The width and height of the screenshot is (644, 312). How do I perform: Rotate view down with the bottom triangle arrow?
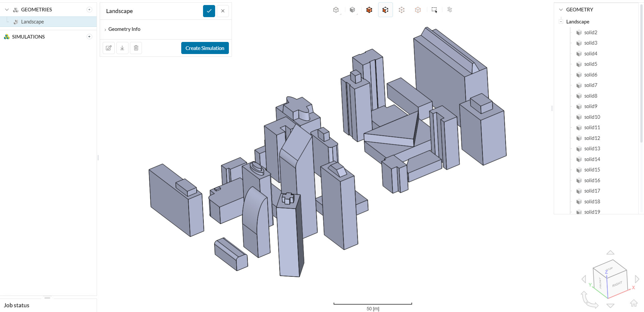point(610,306)
